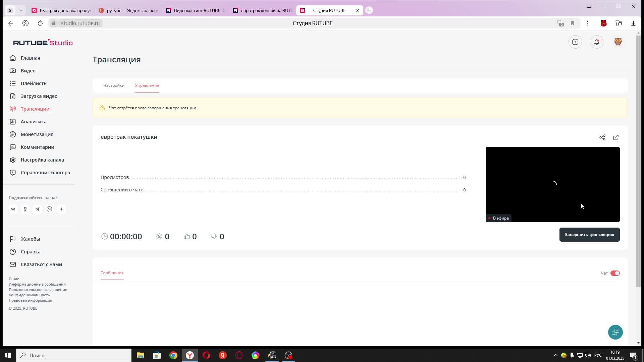The width and height of the screenshot is (644, 362).
Task: Click the stream preview player
Action: 552,184
